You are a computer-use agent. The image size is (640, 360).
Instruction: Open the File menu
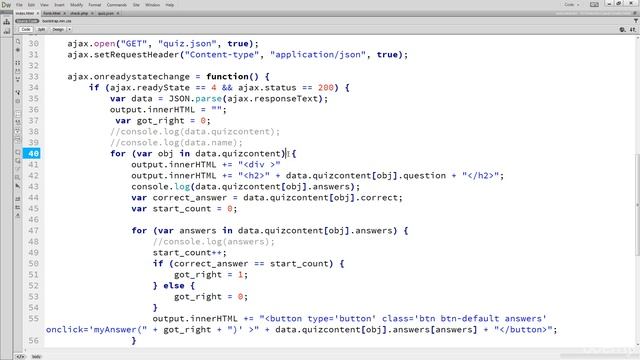pyautogui.click(x=19, y=5)
